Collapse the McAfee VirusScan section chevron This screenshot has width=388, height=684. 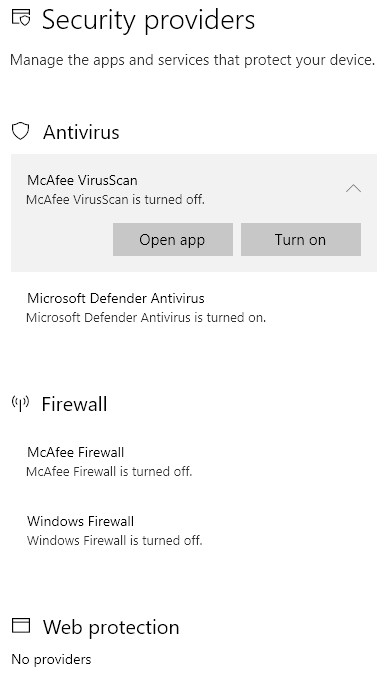coord(353,188)
